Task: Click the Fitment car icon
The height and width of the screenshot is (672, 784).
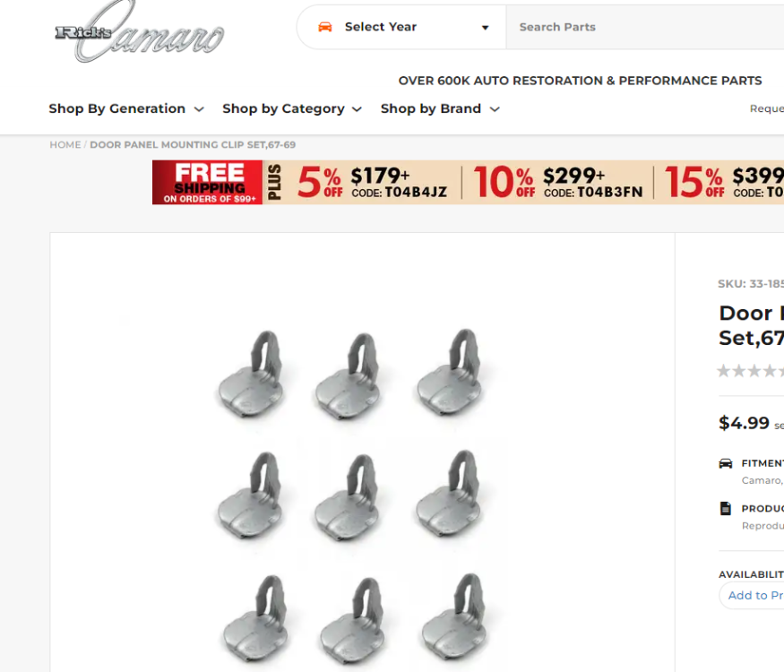Action: coord(726,463)
